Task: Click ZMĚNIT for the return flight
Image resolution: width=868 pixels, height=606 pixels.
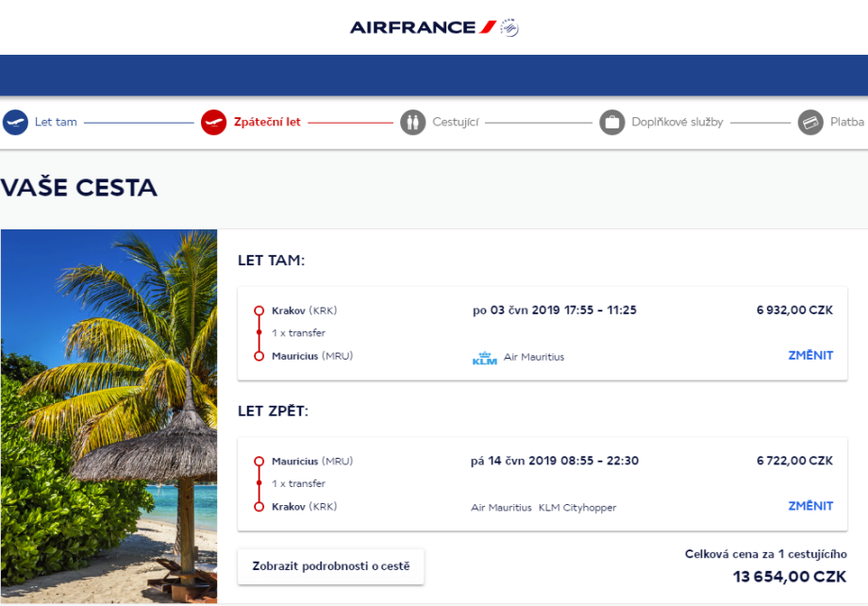Action: click(x=810, y=506)
